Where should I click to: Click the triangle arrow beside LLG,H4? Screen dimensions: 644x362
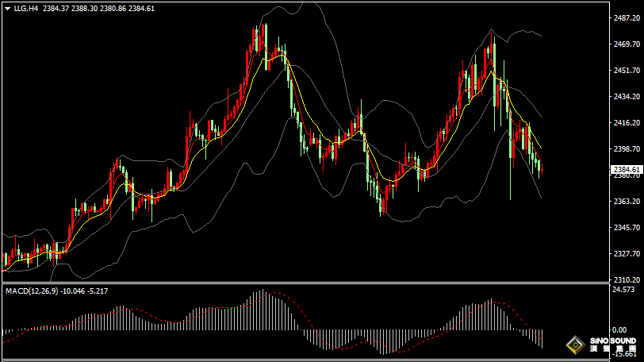(7, 8)
